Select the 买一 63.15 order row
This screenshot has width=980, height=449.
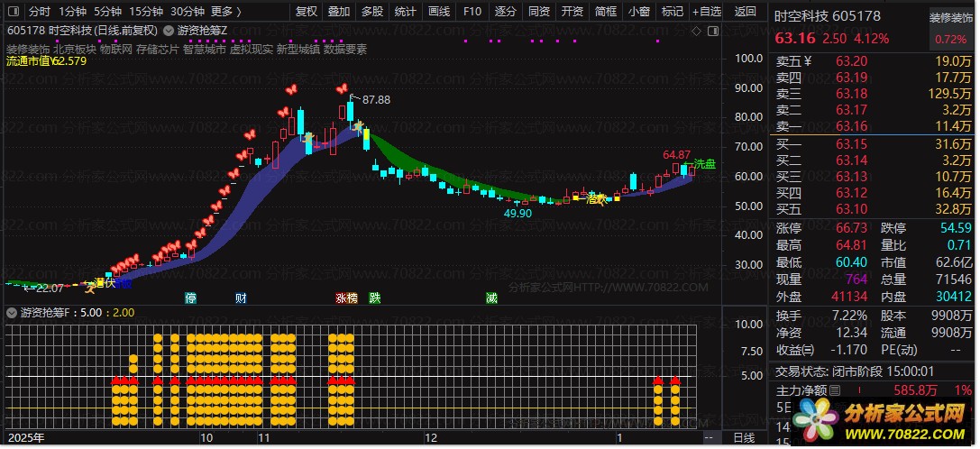873,144
